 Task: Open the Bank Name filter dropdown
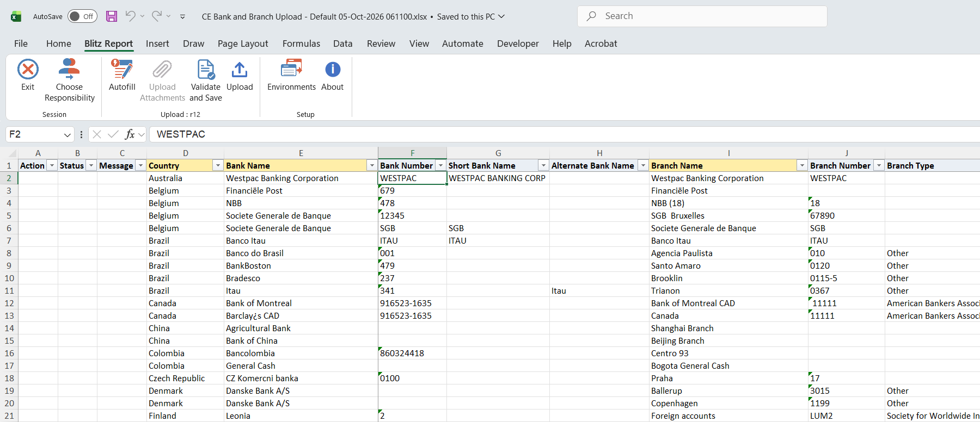372,166
